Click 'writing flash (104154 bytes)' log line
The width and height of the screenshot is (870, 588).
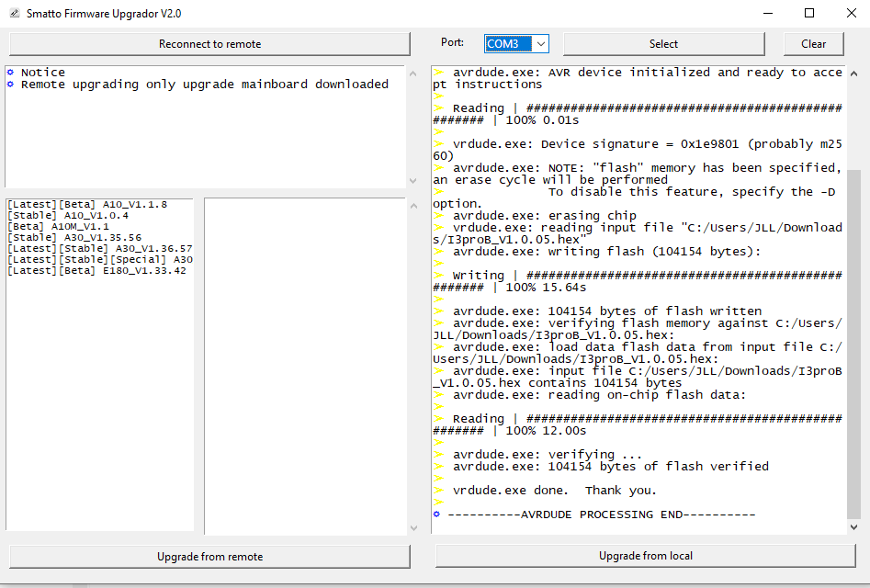pos(607,252)
